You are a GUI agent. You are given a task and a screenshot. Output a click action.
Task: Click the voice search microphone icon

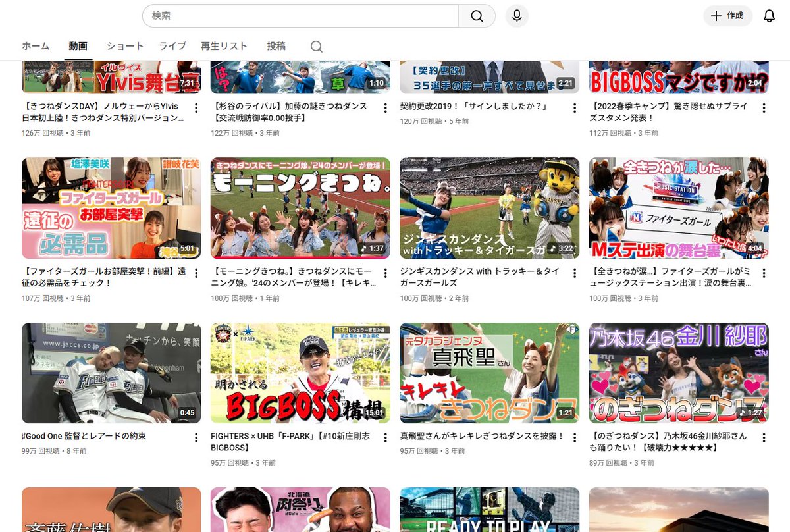pyautogui.click(x=517, y=16)
